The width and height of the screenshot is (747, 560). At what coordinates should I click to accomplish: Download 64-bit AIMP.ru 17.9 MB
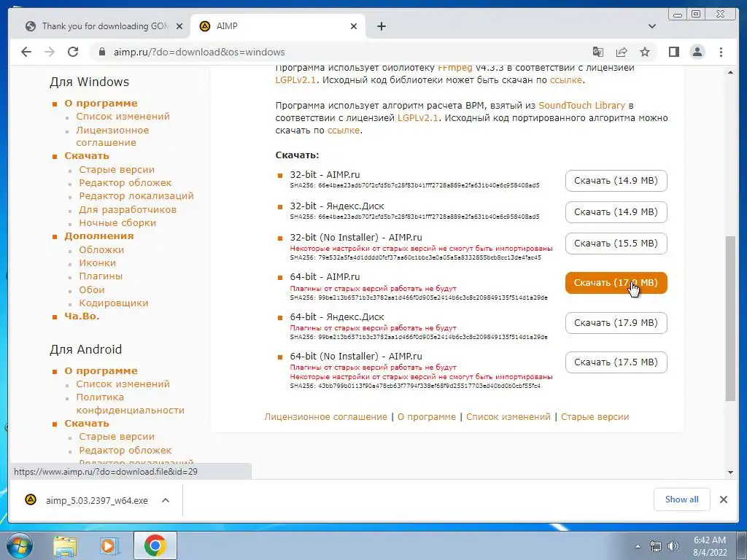click(616, 283)
